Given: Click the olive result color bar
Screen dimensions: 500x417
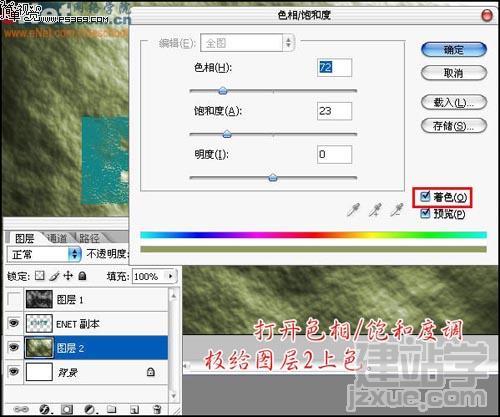Looking at the screenshot, I should [313, 249].
